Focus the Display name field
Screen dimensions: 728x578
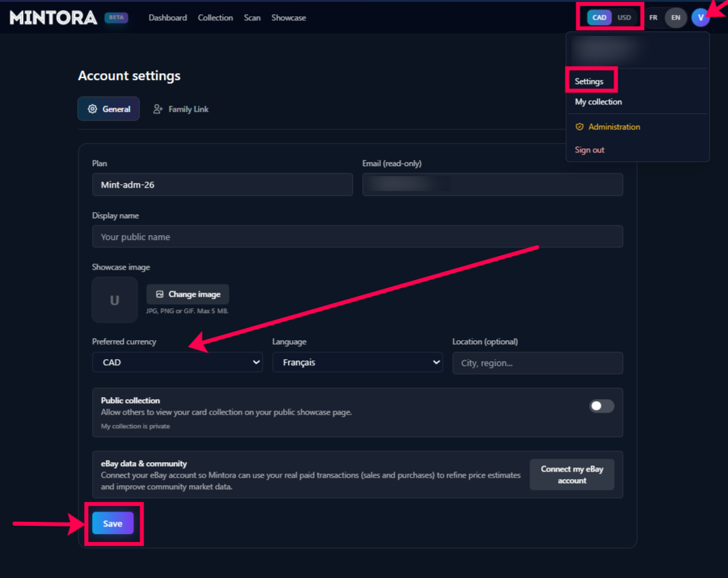click(357, 237)
